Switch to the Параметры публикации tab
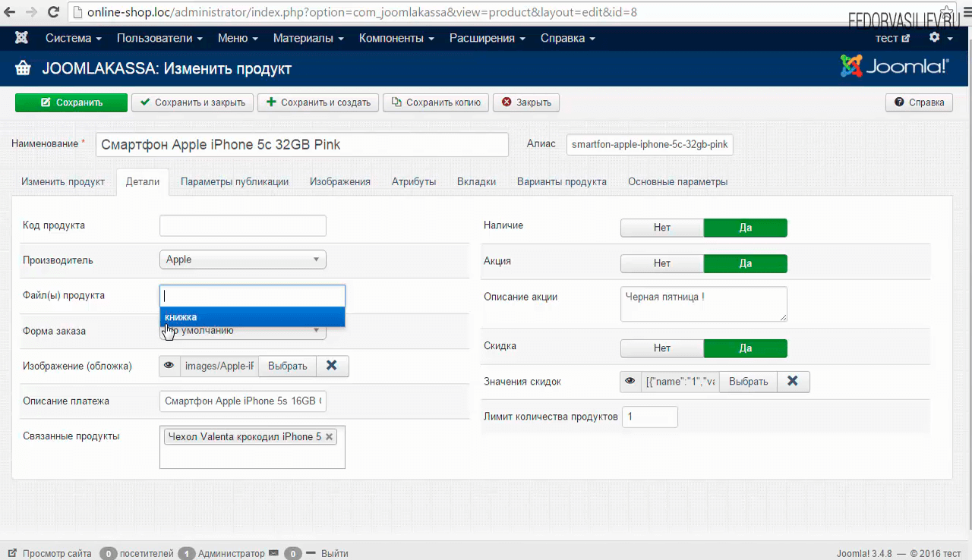The height and width of the screenshot is (560, 972). (235, 182)
